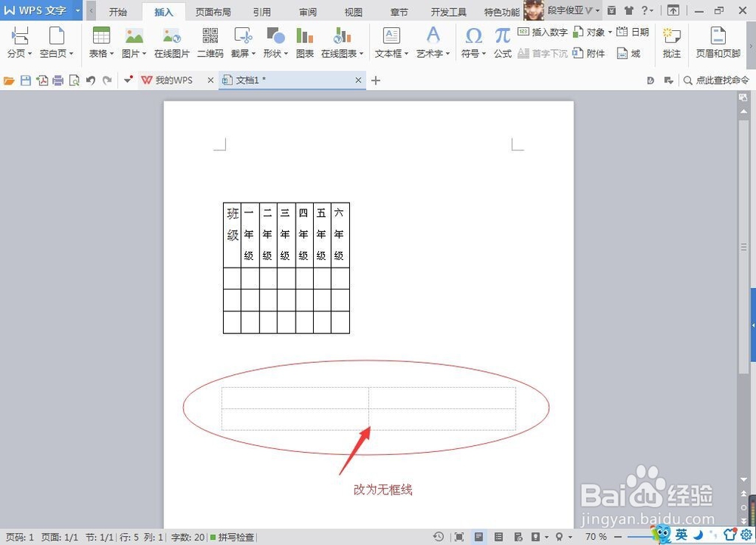The image size is (756, 545).
Task: Switch to the 我的WPS document tab
Action: [x=174, y=80]
